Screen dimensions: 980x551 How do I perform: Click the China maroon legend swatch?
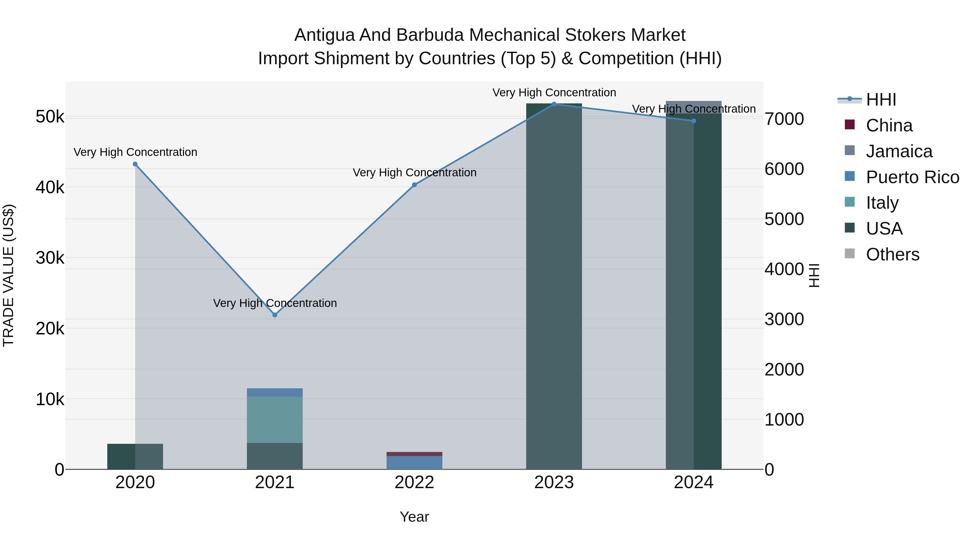(x=850, y=124)
